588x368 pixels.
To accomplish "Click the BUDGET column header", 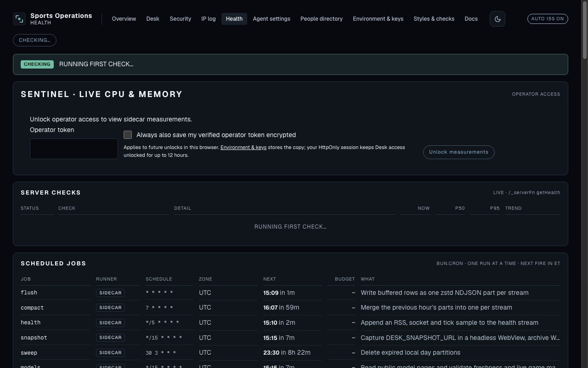I will click(x=345, y=279).
